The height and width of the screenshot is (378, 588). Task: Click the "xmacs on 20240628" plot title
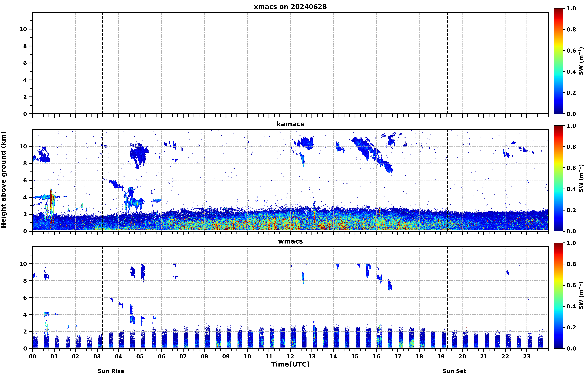(290, 7)
